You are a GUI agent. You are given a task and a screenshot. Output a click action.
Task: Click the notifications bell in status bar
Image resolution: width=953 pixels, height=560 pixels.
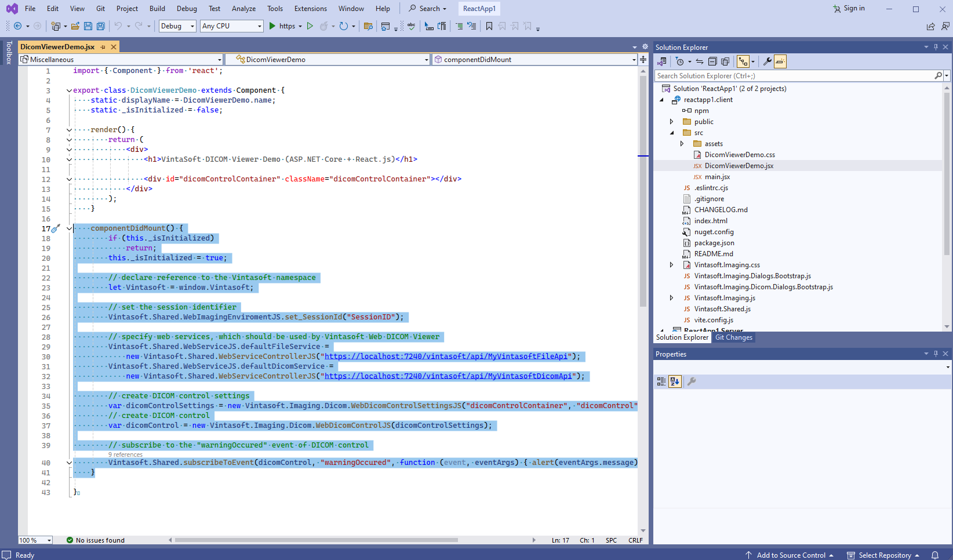click(x=935, y=555)
